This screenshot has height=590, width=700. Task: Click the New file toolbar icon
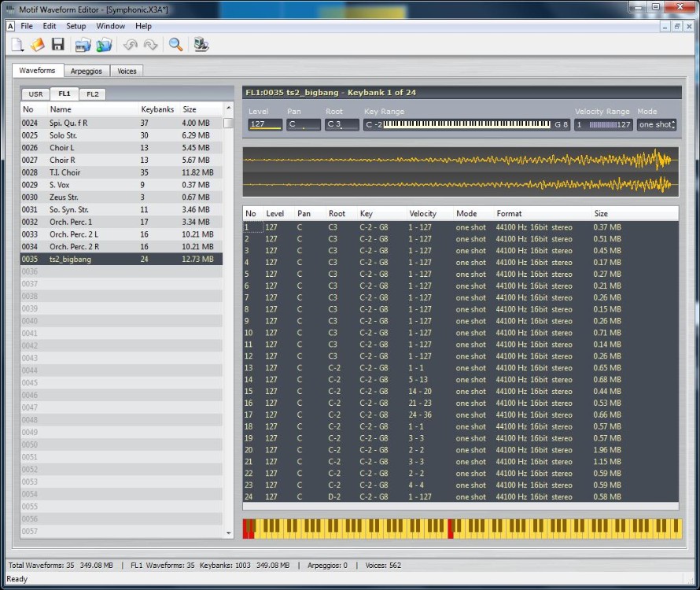coord(17,45)
